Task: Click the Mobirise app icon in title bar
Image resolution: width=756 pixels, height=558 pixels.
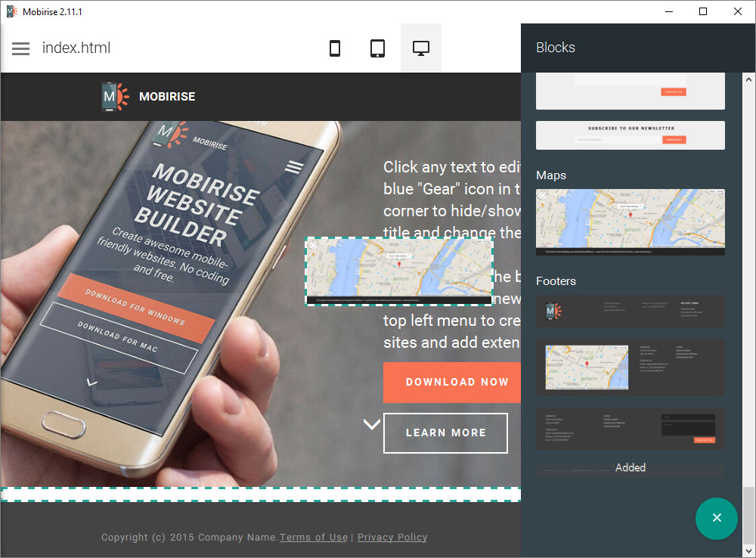Action: [x=11, y=11]
